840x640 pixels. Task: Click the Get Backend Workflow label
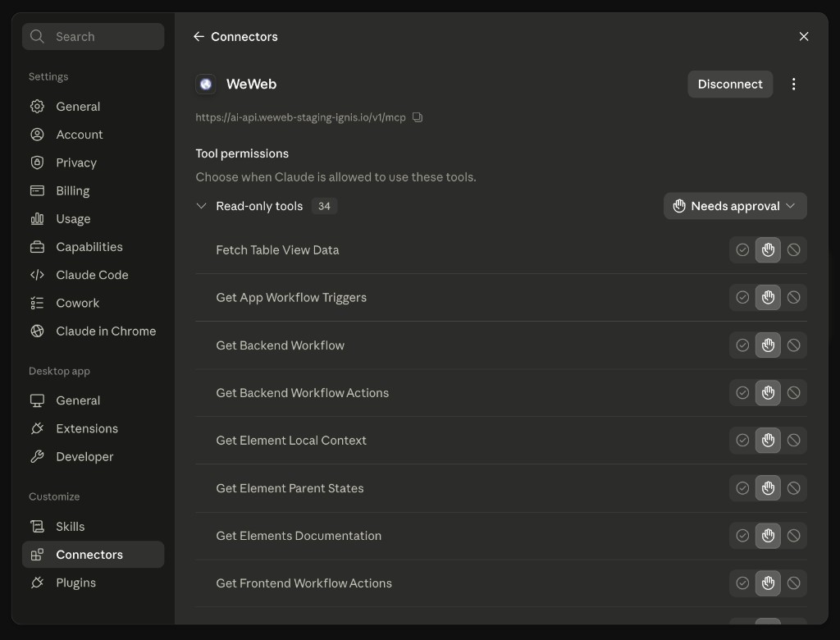tap(281, 345)
